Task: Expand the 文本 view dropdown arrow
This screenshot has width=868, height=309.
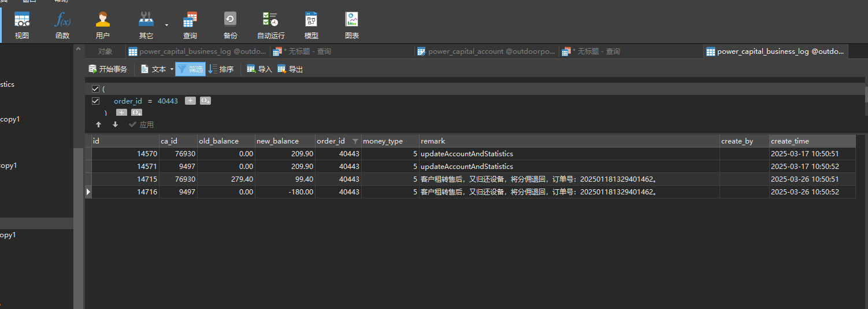Action: click(172, 69)
